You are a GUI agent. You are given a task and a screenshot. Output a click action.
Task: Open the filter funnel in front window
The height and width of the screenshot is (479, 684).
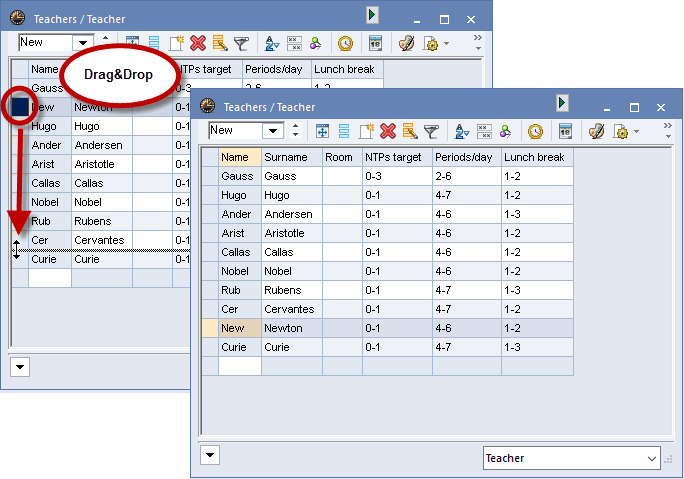point(431,131)
